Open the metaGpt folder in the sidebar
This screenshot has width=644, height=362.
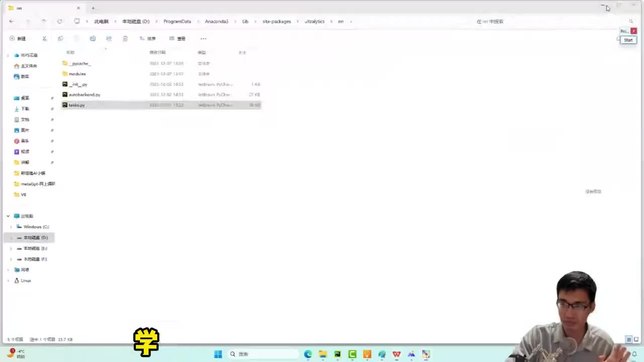pyautogui.click(x=34, y=184)
